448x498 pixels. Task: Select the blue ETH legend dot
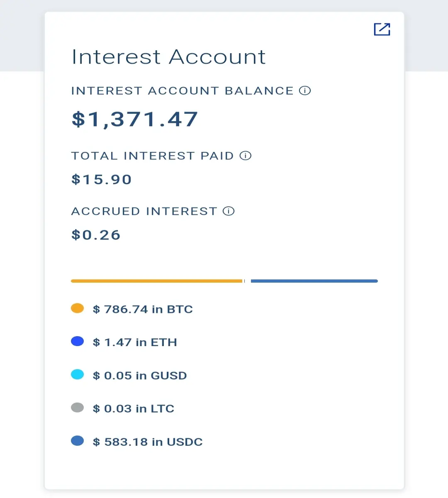tap(78, 342)
